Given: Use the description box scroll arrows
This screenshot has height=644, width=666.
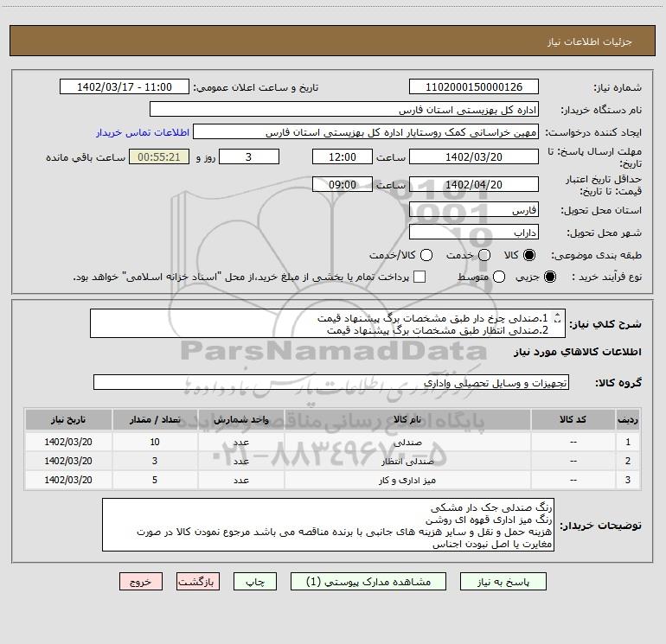Looking at the screenshot, I should point(558,318).
